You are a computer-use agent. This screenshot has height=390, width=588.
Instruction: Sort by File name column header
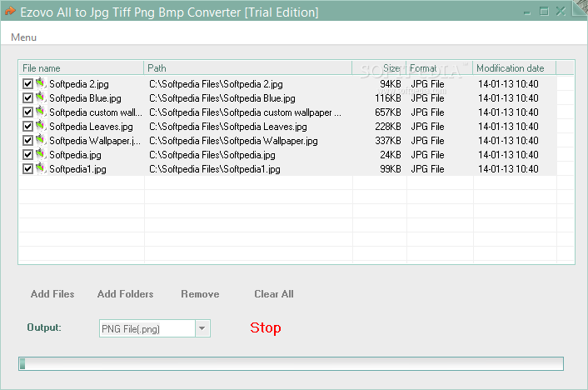click(x=81, y=68)
